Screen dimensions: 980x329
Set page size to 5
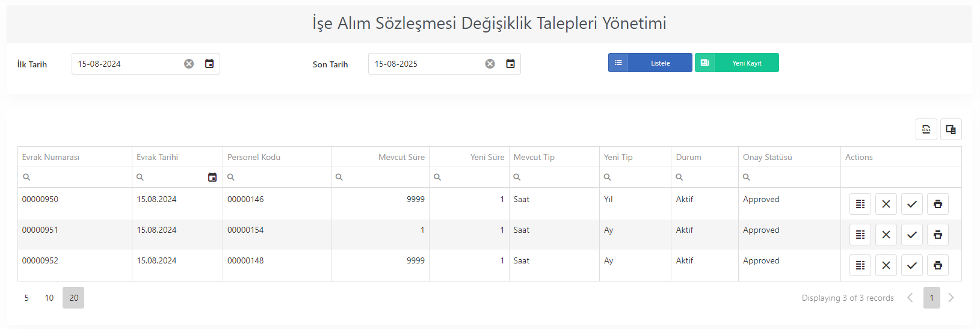26,298
